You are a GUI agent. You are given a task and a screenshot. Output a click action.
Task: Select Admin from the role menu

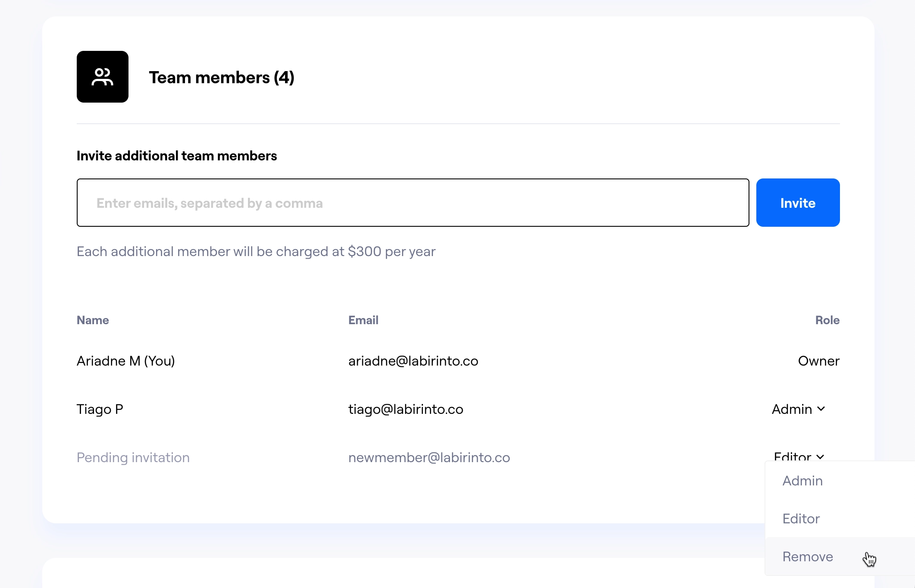[x=802, y=481]
